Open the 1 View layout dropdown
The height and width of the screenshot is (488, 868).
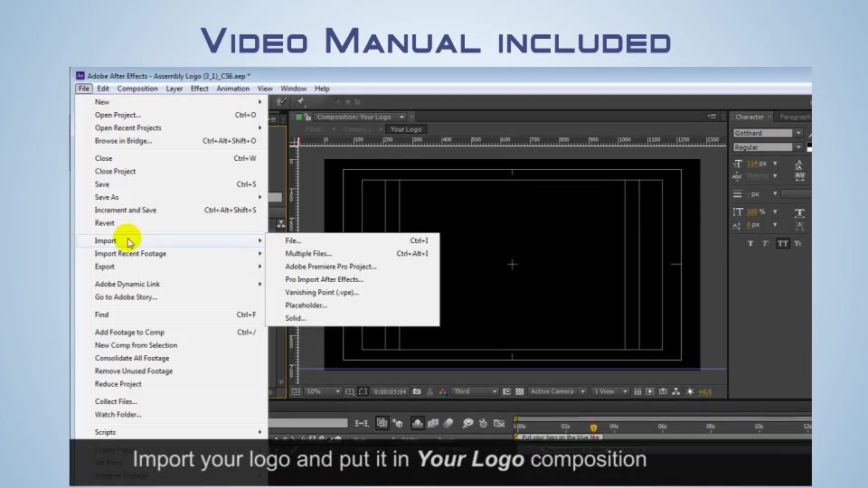point(610,391)
